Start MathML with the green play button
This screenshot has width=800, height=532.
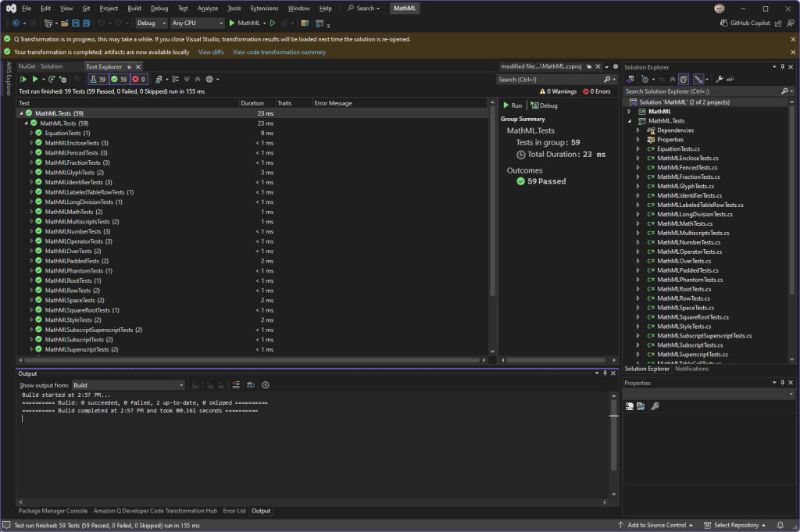click(x=232, y=23)
